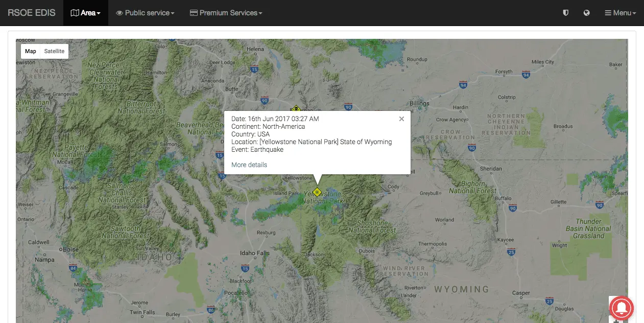Image resolution: width=644 pixels, height=323 pixels.
Task: Click the Casper city label
Action: [521, 293]
